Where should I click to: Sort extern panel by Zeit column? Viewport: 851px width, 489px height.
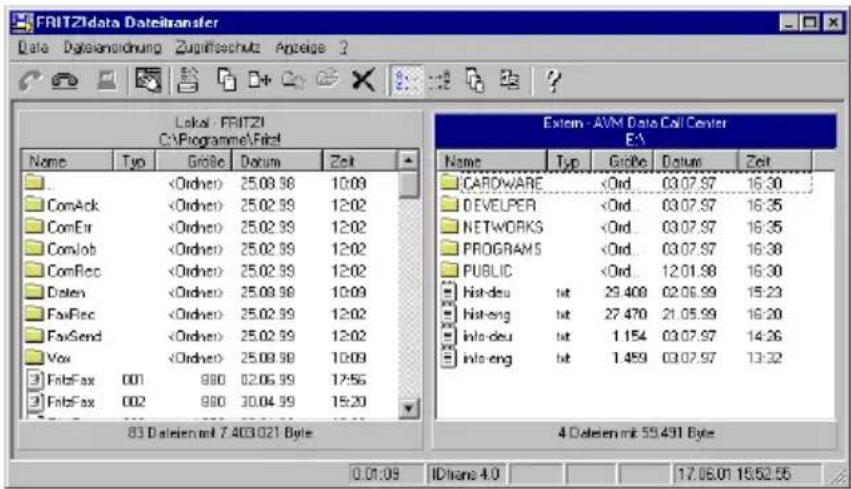pyautogui.click(x=775, y=161)
